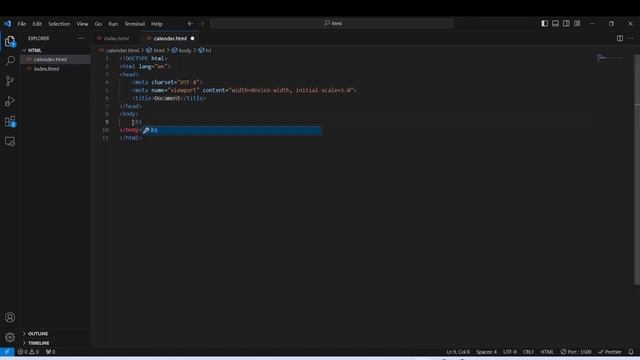Open the Run and Debug view
The image size is (640, 360).
coord(10,101)
